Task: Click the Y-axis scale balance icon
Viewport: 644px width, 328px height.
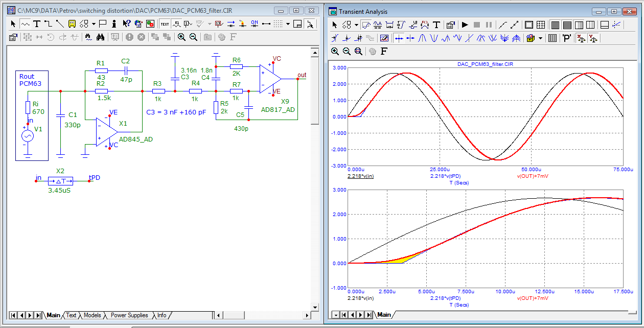Action: point(593,38)
